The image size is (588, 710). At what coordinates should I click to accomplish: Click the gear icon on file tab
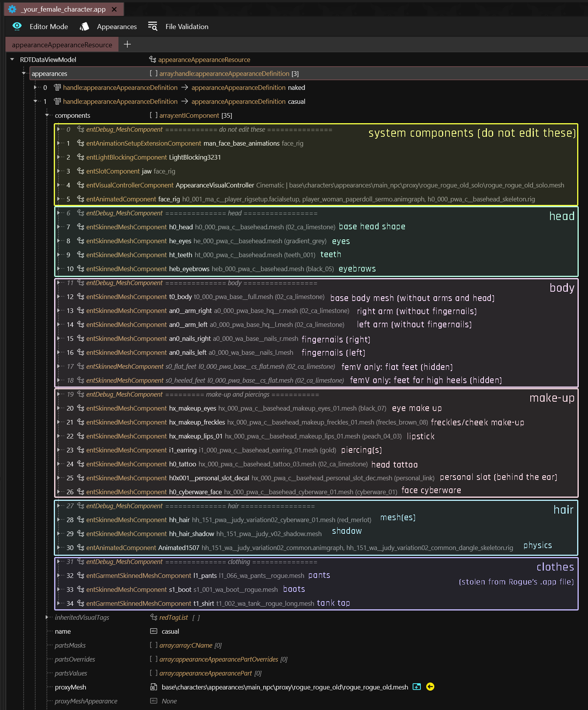click(x=12, y=9)
